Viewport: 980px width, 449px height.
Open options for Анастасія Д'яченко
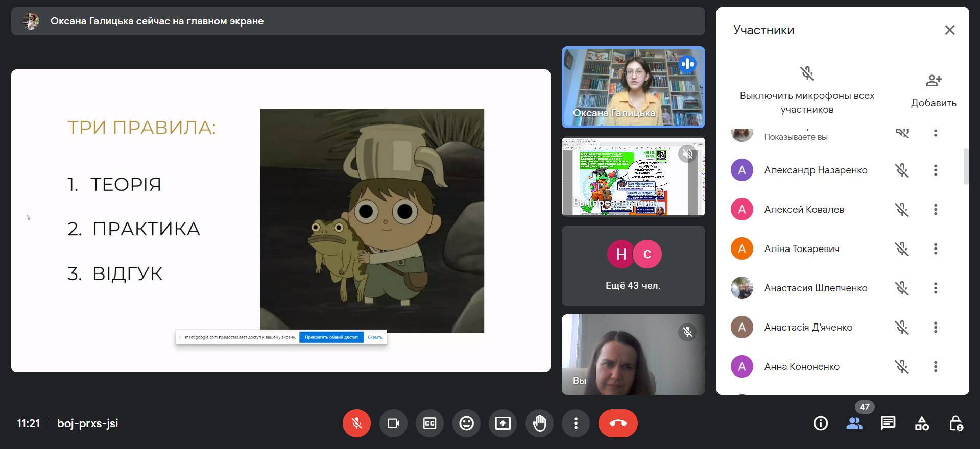tap(936, 327)
